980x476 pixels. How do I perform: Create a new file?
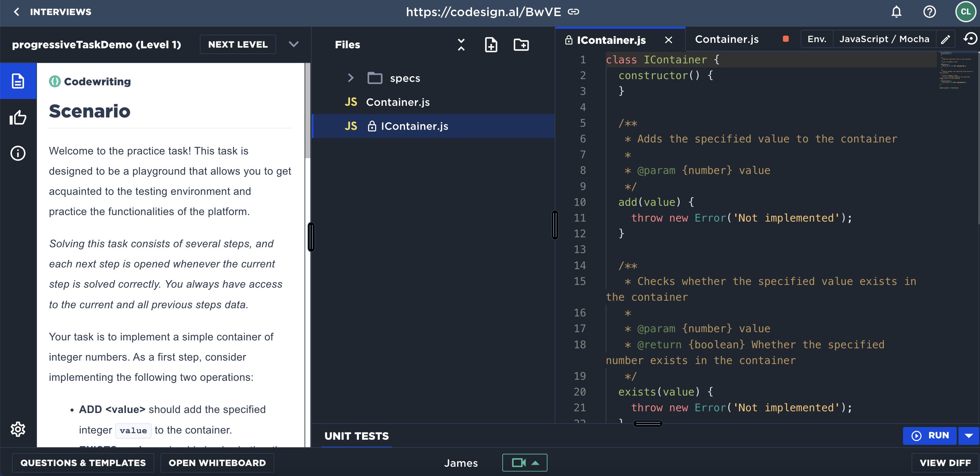(491, 45)
